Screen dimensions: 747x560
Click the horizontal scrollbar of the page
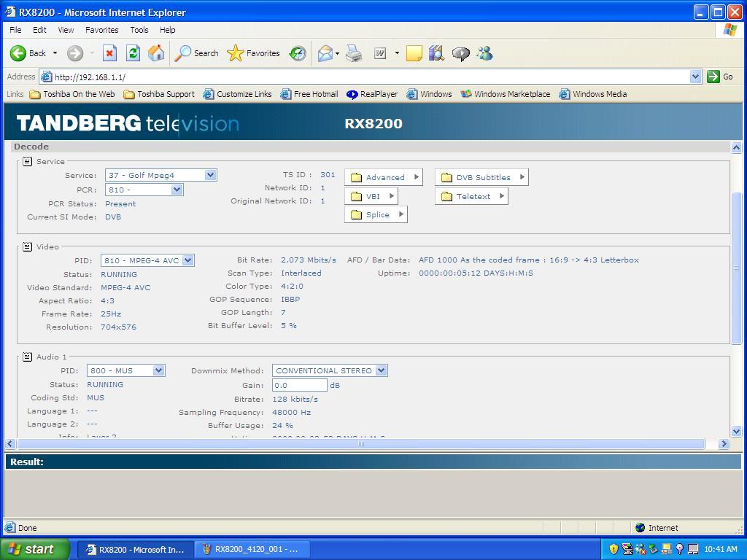pyautogui.click(x=360, y=443)
